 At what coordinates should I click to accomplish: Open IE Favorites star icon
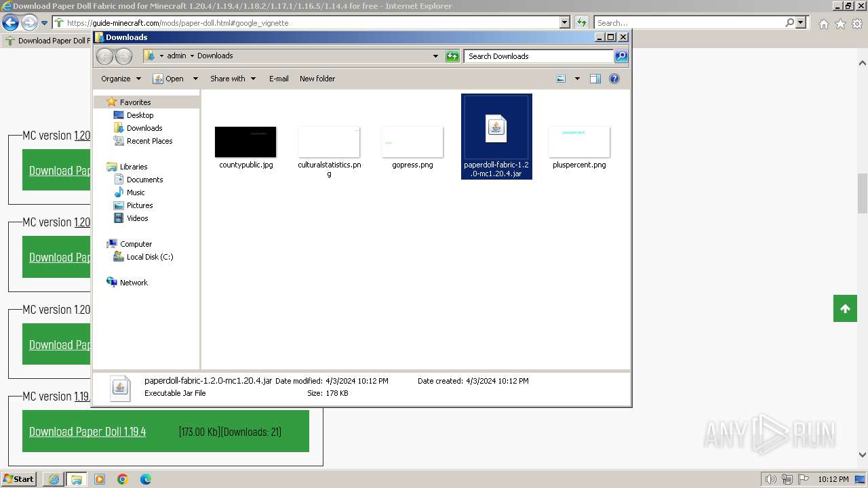840,24
